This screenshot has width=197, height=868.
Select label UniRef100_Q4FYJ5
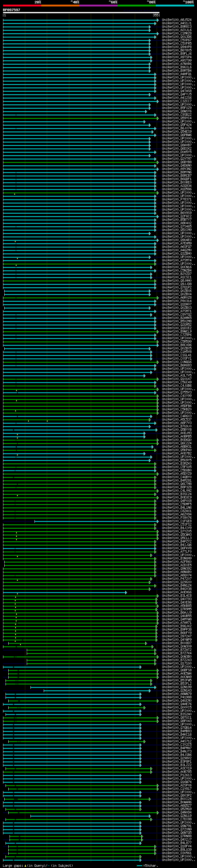177,94
